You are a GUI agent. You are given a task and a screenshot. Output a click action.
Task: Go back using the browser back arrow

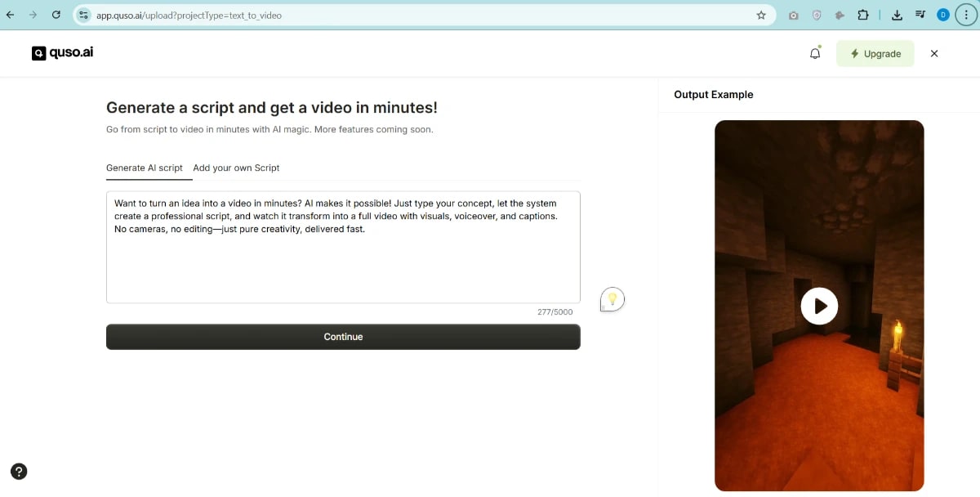(11, 14)
